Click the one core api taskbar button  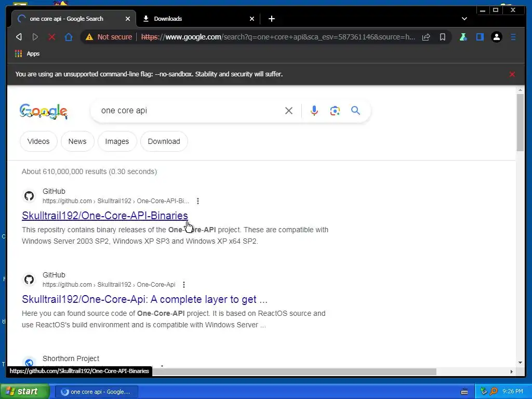pyautogui.click(x=96, y=392)
